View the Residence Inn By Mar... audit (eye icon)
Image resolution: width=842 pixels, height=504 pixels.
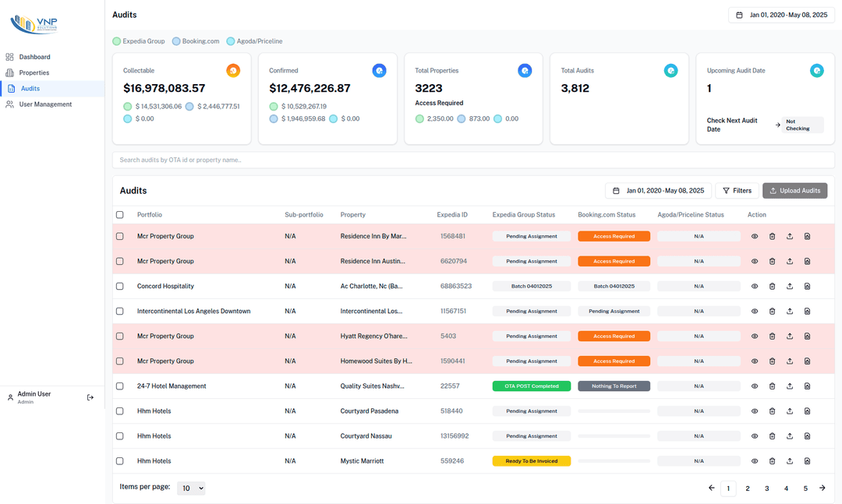[755, 236]
